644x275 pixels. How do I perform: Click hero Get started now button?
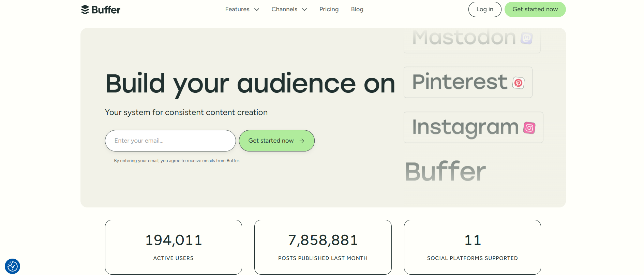pos(277,141)
